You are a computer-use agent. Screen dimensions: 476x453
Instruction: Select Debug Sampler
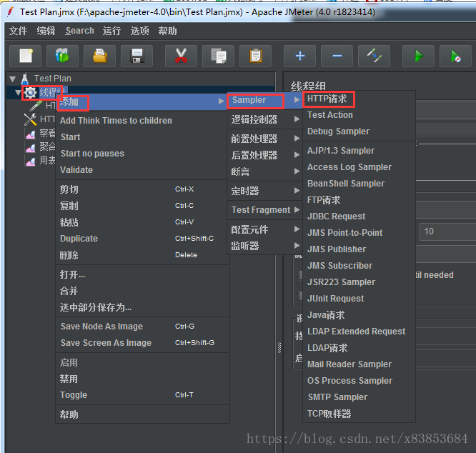pyautogui.click(x=359, y=131)
